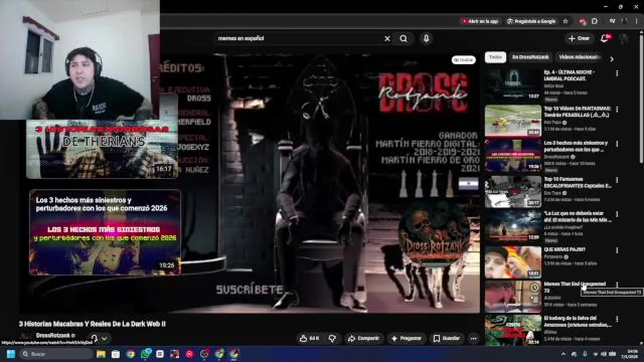The width and height of the screenshot is (644, 362).
Task: Open 3 Historias de Therians end-screen video card
Action: click(x=102, y=149)
